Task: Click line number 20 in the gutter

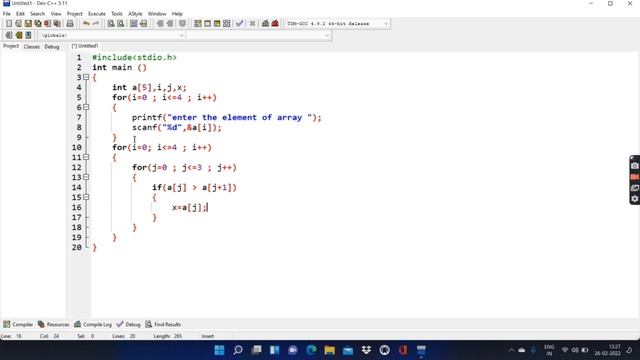Action: (x=77, y=247)
